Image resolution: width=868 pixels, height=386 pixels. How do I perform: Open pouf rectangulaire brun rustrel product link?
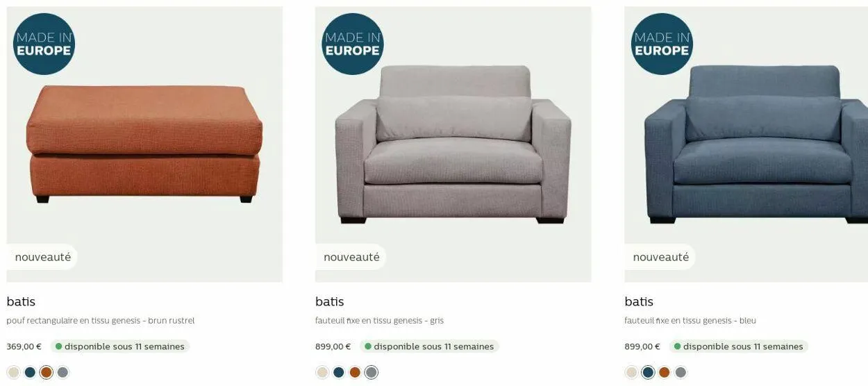[x=101, y=321]
